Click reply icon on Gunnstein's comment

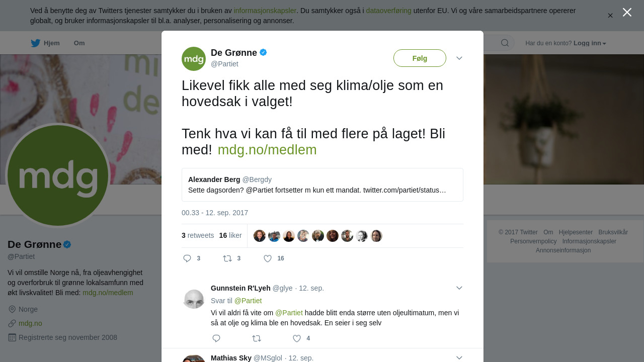[216, 338]
